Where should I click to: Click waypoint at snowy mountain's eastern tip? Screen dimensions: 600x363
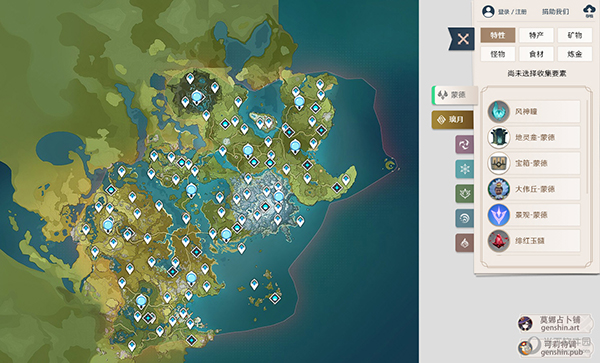pos(300,221)
